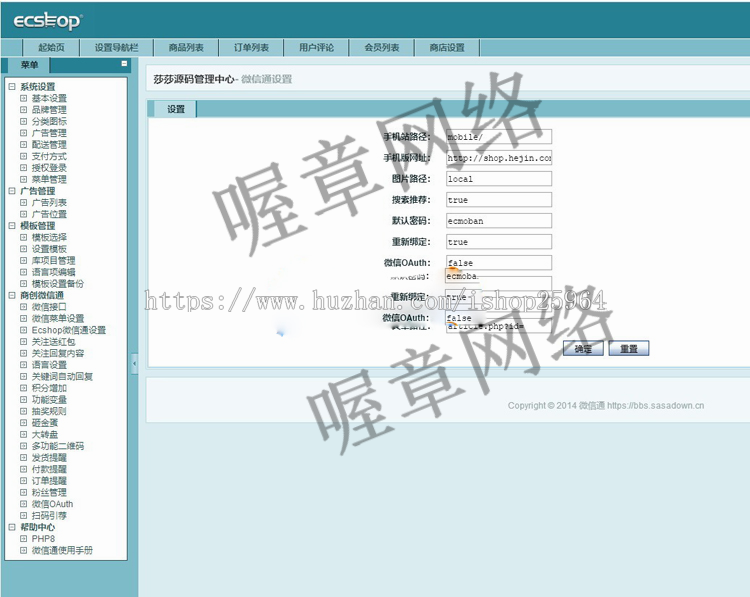The width and height of the screenshot is (750, 597).
Task: Focus the 图片路径 input field
Action: click(499, 178)
